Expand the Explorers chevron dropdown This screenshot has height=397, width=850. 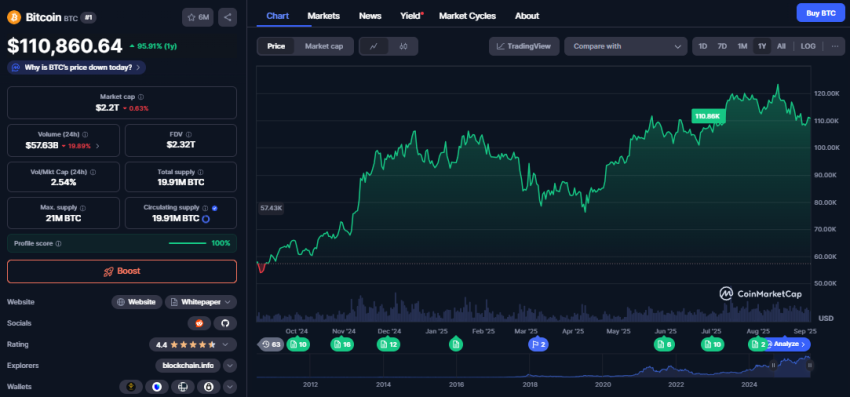pos(230,366)
